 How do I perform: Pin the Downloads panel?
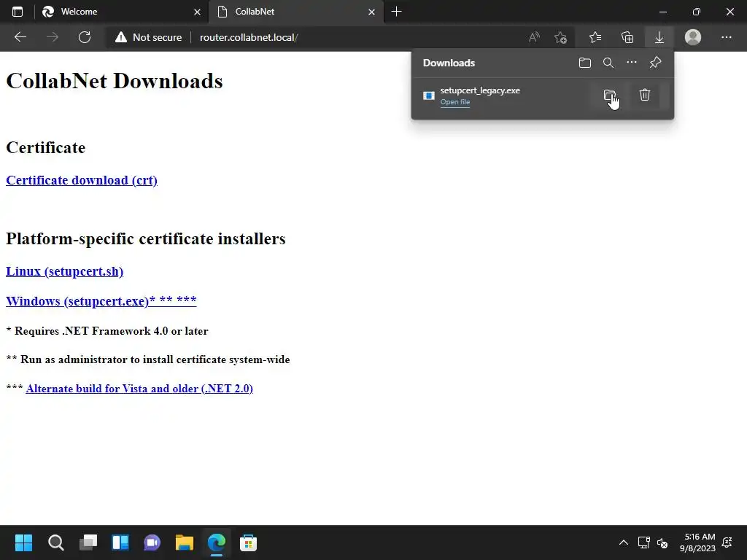pos(656,63)
